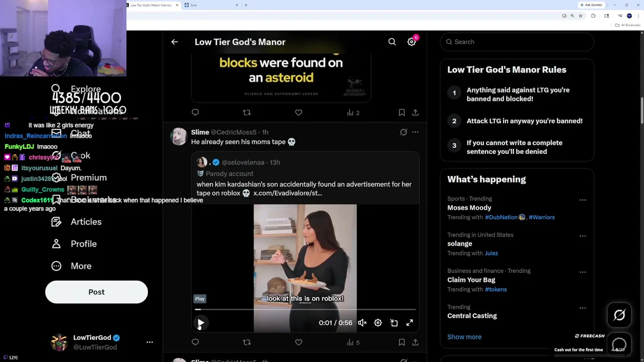Screen dimensions: 644x362
Task: View analytics of Slime's post showing 5
Action: [x=353, y=342]
